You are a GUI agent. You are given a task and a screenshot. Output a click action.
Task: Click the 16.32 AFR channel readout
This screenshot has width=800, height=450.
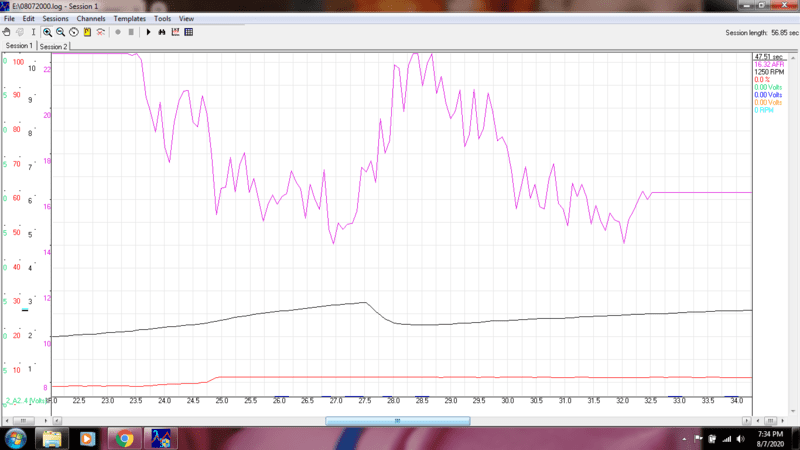point(768,66)
